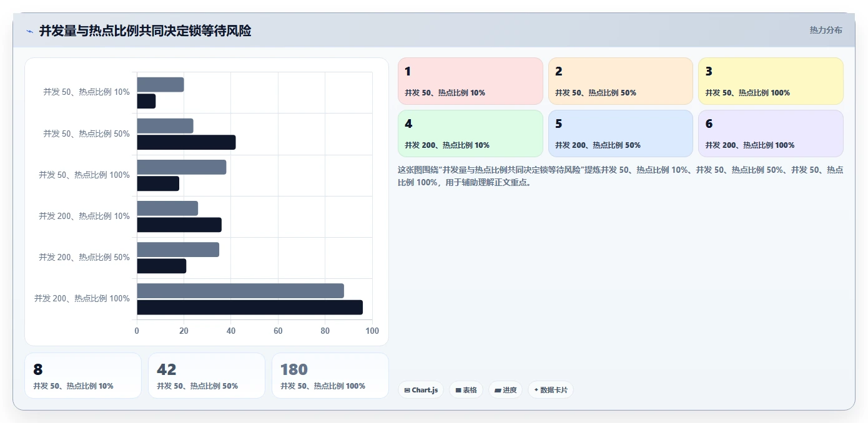Click chart axis label 并发 50、热点比例 100%
This screenshot has width=868, height=423.
84,175
